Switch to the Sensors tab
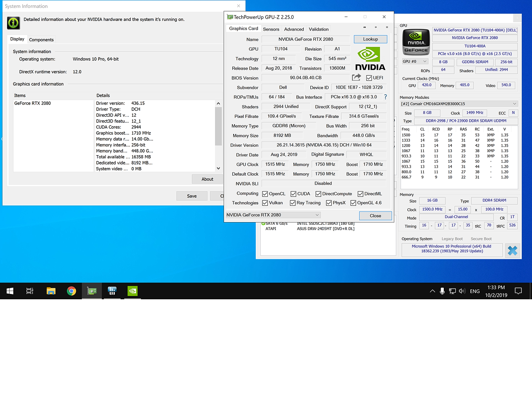Screen dimensions: 532x419 click(271, 29)
